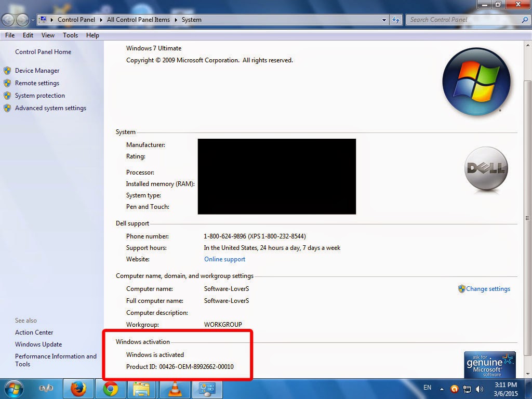Click shield icon beside Remote settings
Screen dimensions: 532x399
click(x=7, y=83)
